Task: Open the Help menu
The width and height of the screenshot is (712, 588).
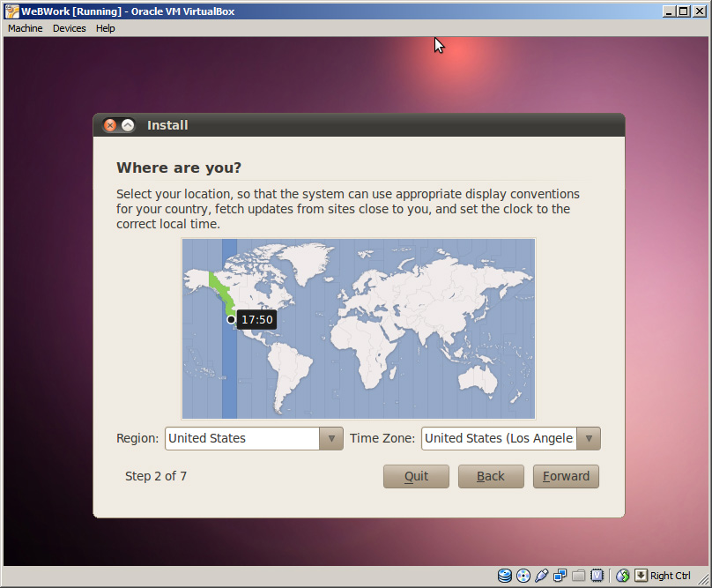Action: coord(106,28)
